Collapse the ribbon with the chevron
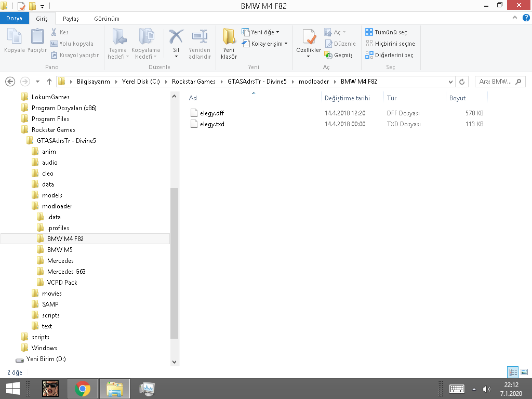The height and width of the screenshot is (399, 532). point(515,18)
